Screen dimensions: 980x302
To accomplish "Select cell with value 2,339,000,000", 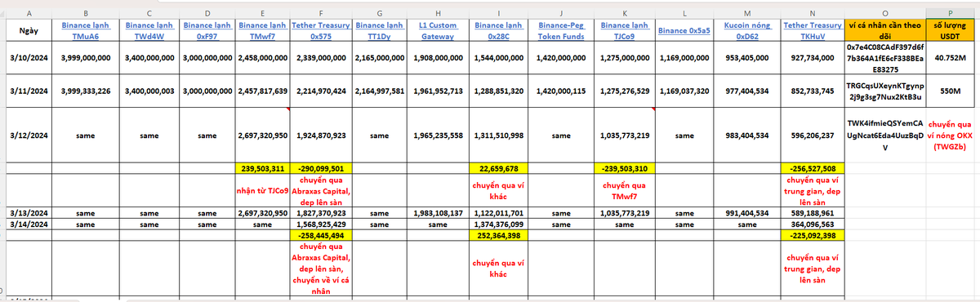I will tap(320, 59).
